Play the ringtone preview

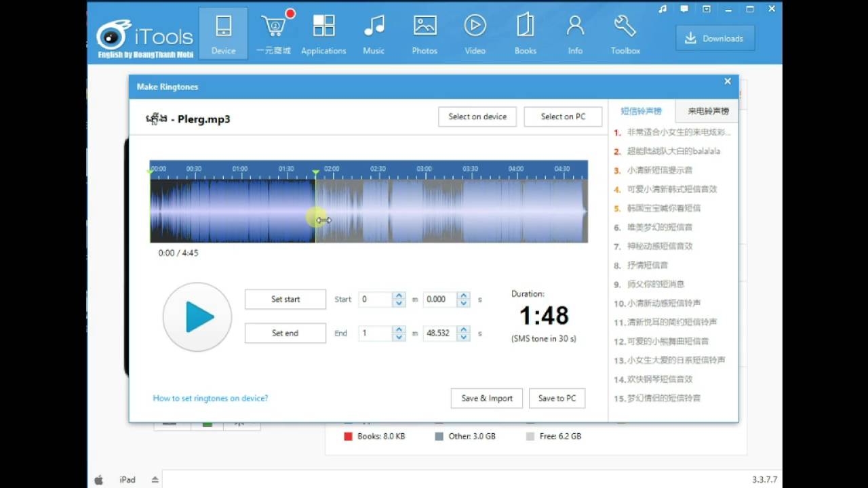click(x=197, y=317)
